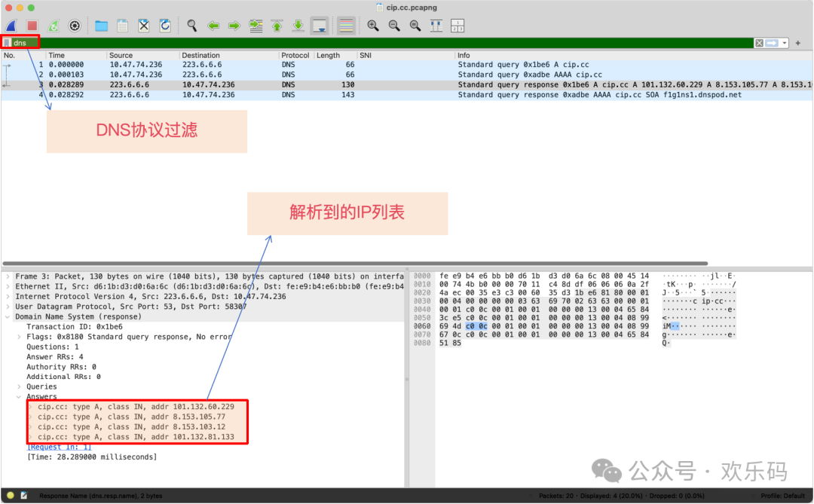Select answer with addr 8.153.103.12
814x504 pixels.
131,426
